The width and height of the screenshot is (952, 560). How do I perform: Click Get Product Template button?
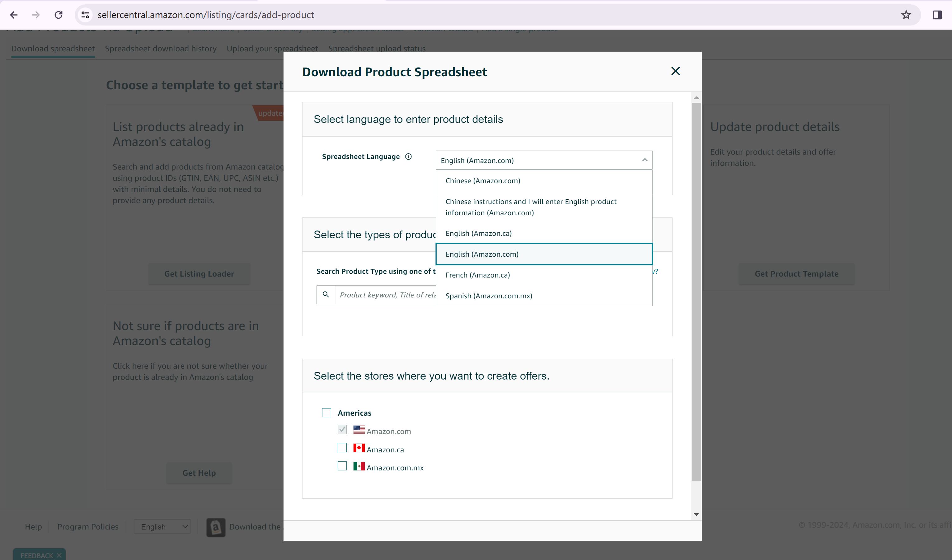[796, 274]
